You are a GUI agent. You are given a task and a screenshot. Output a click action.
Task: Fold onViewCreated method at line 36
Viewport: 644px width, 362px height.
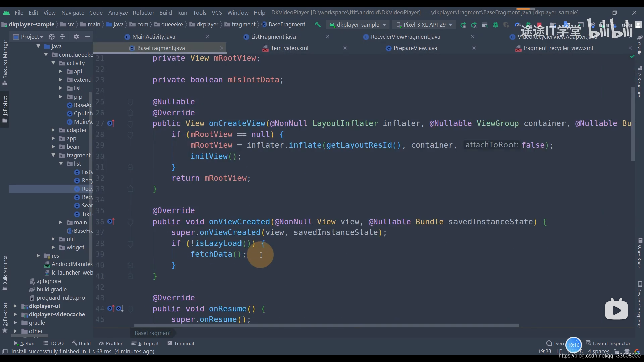pos(130,222)
